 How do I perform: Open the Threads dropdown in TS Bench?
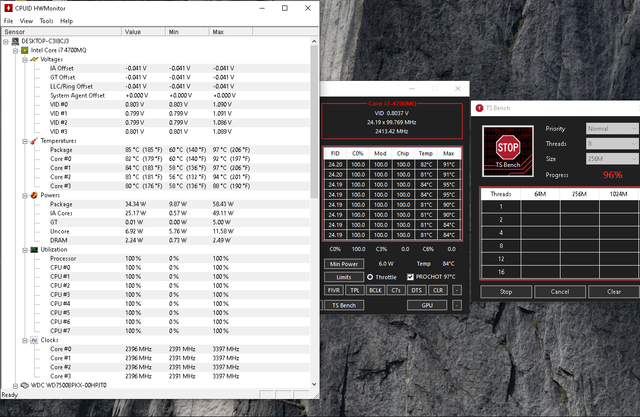coord(612,144)
